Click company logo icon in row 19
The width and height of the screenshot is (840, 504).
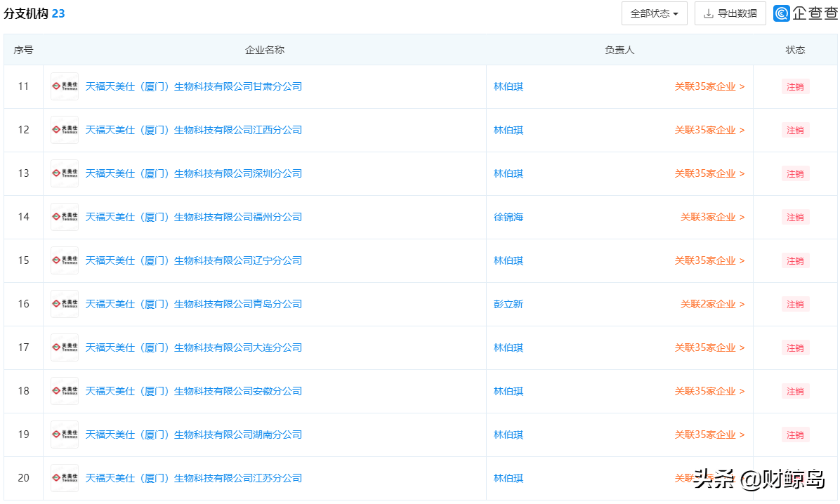tap(65, 435)
